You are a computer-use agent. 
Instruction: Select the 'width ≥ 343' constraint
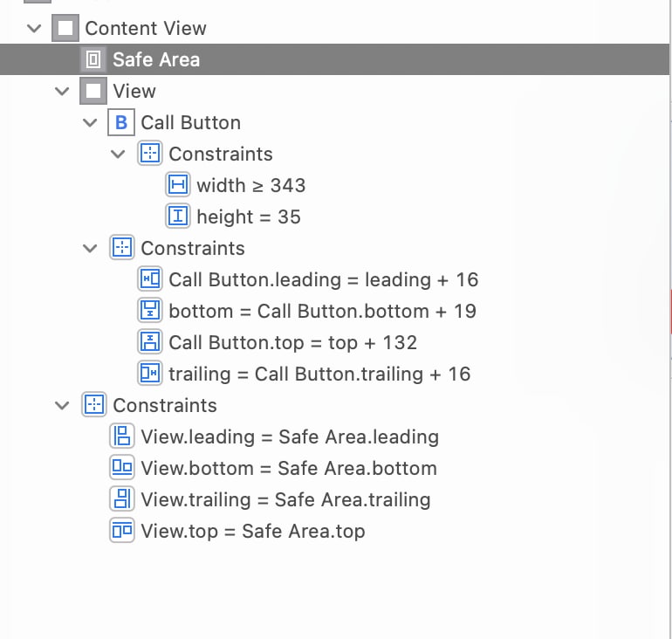(250, 185)
